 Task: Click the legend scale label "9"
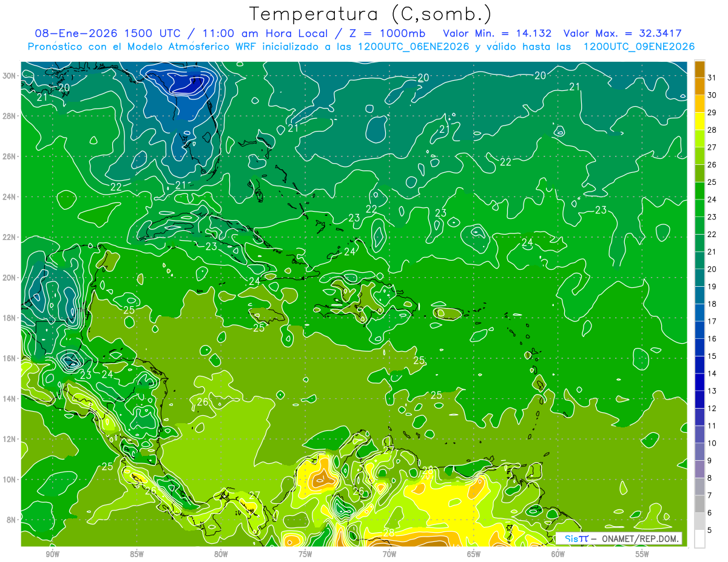710,461
